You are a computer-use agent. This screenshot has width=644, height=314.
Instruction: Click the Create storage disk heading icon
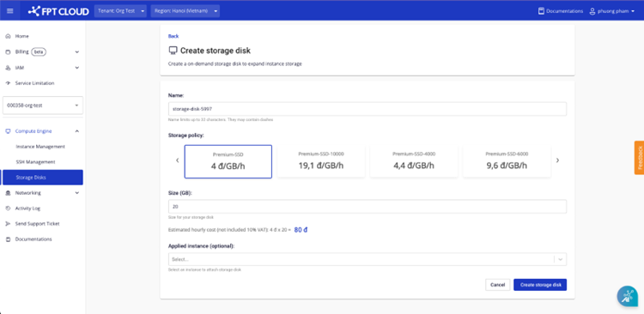(x=173, y=51)
